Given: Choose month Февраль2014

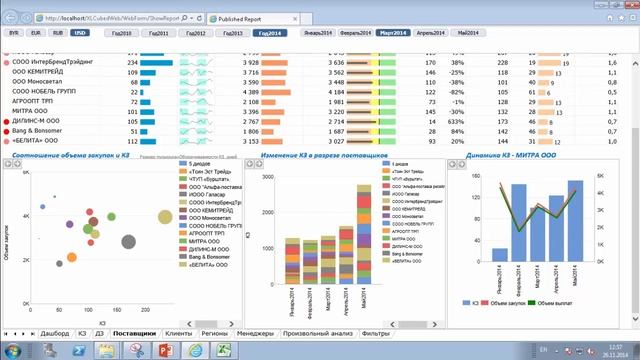Looking at the screenshot, I should [x=356, y=33].
